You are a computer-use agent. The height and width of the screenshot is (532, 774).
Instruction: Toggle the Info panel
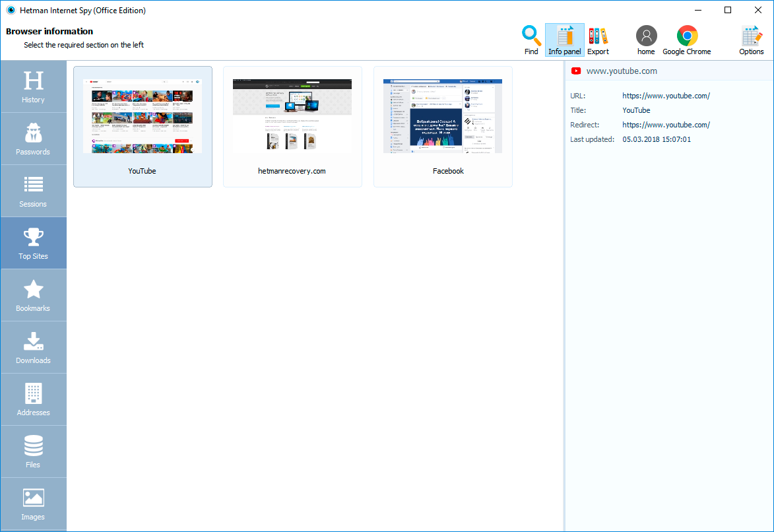point(565,40)
